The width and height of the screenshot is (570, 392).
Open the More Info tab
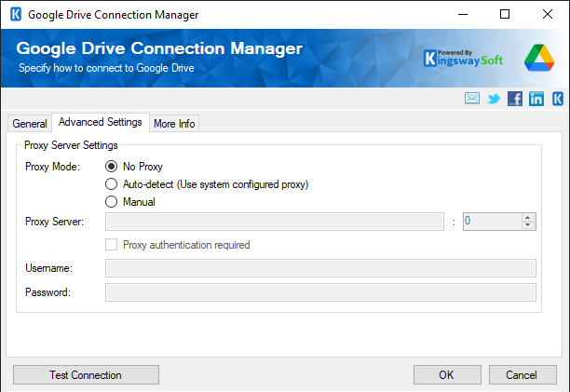click(174, 124)
